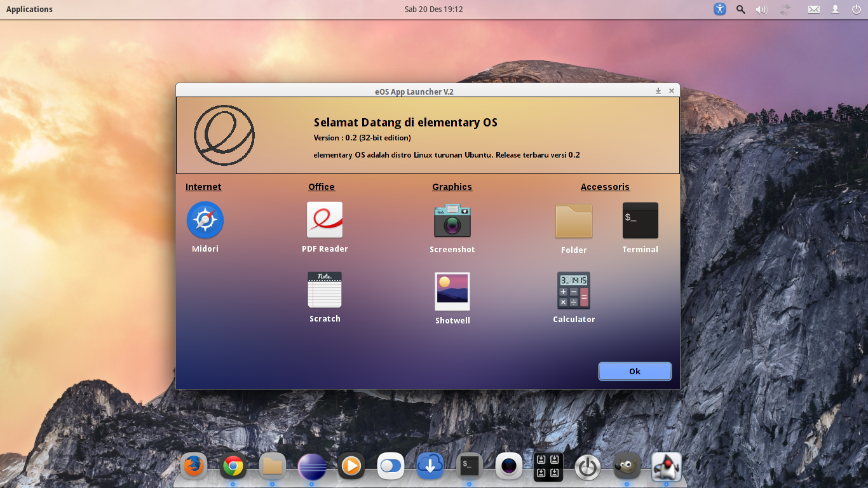The image size is (868, 488).
Task: Launch the Midori browser icon
Action: click(205, 220)
